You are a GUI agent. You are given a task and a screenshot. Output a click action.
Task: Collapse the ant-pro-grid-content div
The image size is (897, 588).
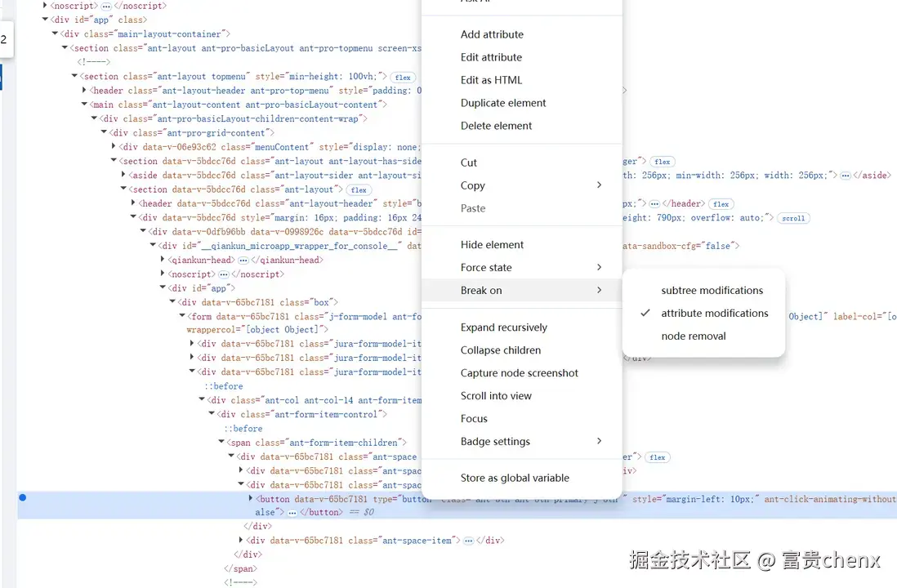tap(104, 132)
